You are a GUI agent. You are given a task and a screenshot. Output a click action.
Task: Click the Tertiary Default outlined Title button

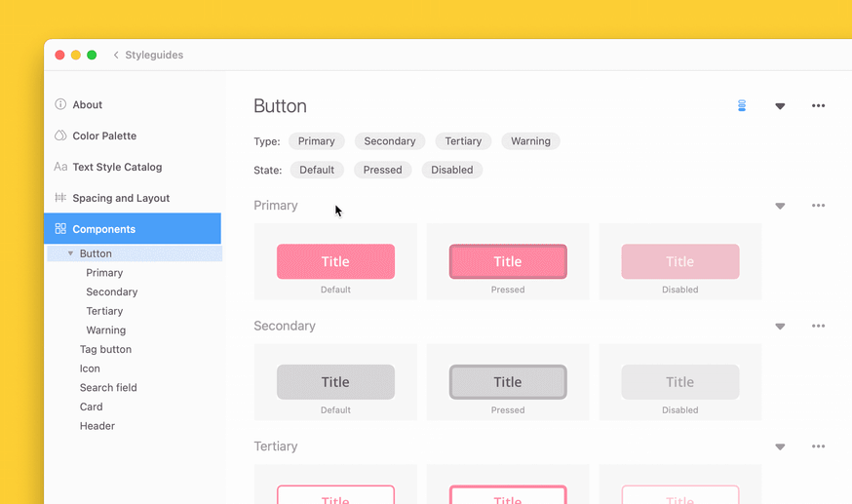pos(335,495)
